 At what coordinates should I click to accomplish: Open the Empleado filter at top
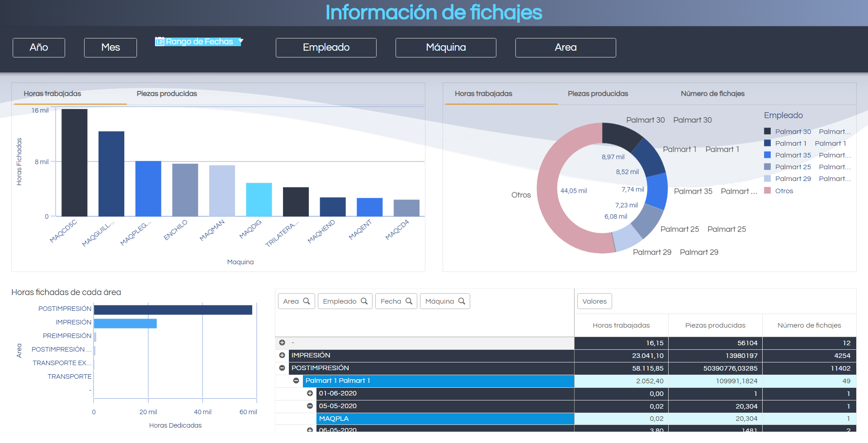(x=326, y=48)
